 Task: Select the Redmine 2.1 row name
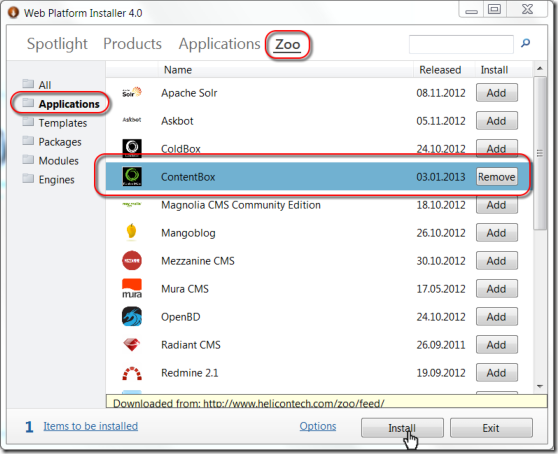(189, 373)
